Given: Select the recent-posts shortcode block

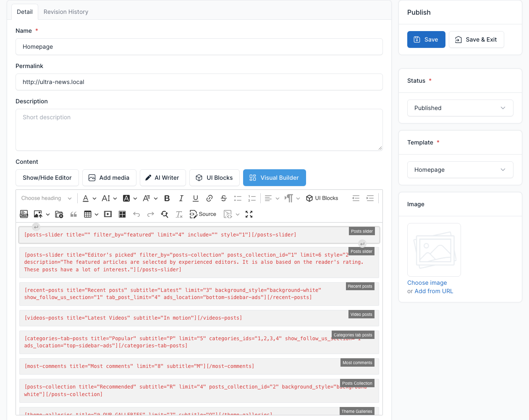Looking at the screenshot, I should click(199, 294).
